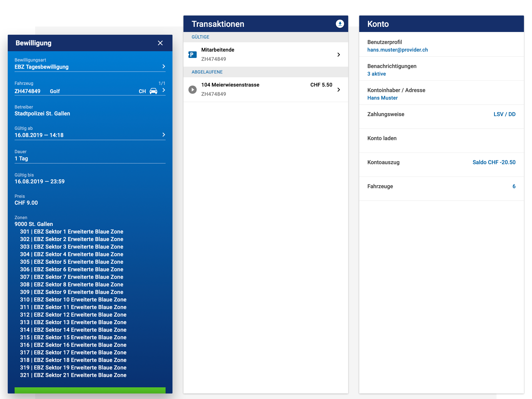Click the Dauer 1 Tag field

click(90, 158)
